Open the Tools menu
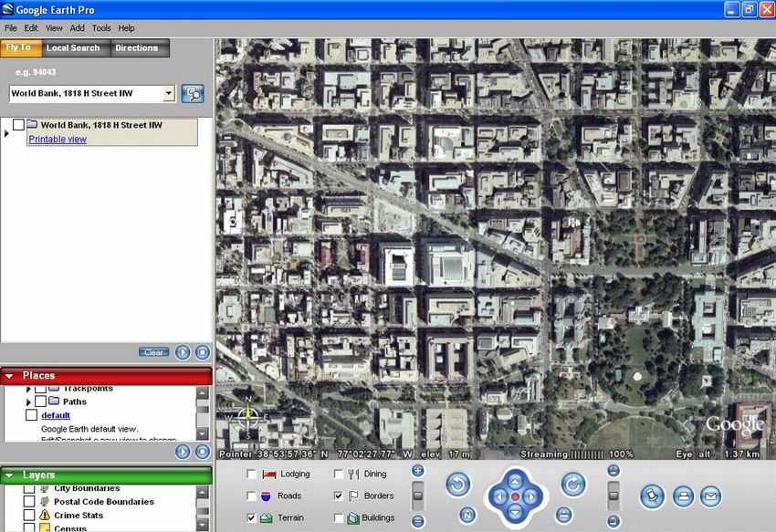 [x=101, y=28]
